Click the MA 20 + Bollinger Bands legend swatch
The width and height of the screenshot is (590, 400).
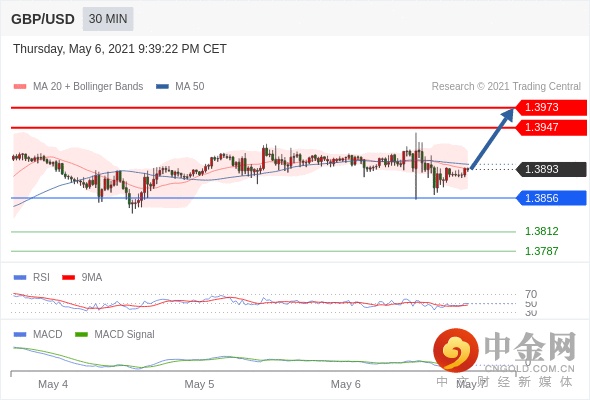click(20, 87)
